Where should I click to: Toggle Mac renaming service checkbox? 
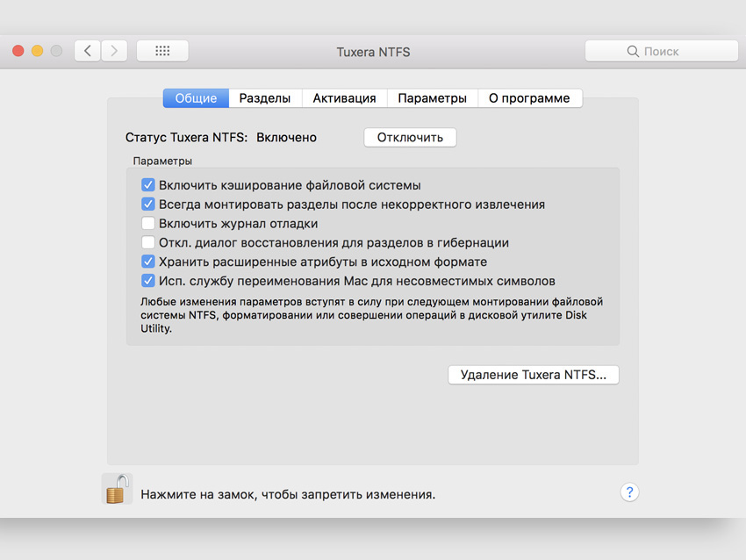[148, 281]
